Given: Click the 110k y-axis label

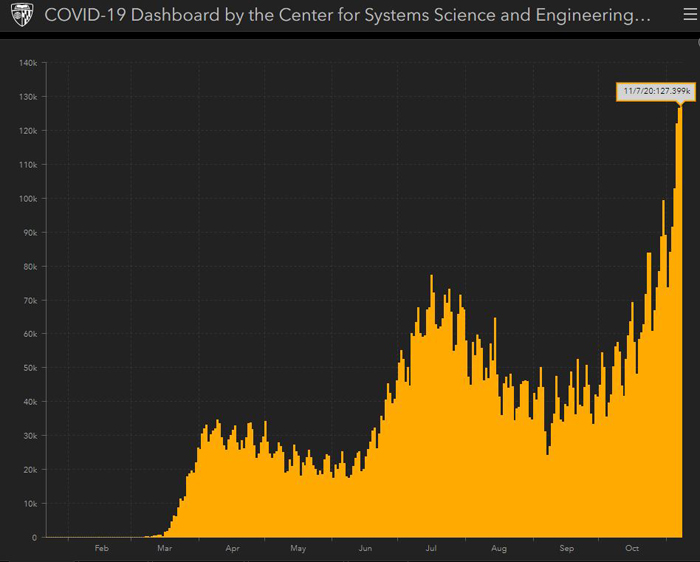Looking at the screenshot, I should click(x=28, y=165).
